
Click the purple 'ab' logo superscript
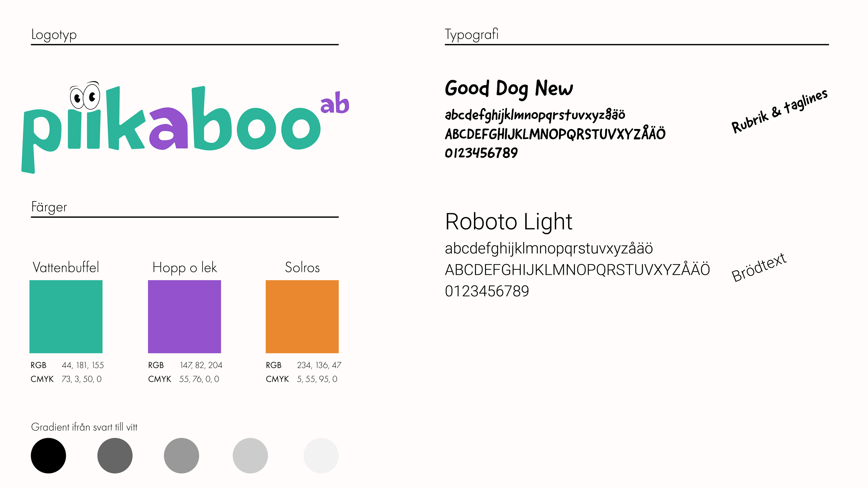pyautogui.click(x=335, y=103)
